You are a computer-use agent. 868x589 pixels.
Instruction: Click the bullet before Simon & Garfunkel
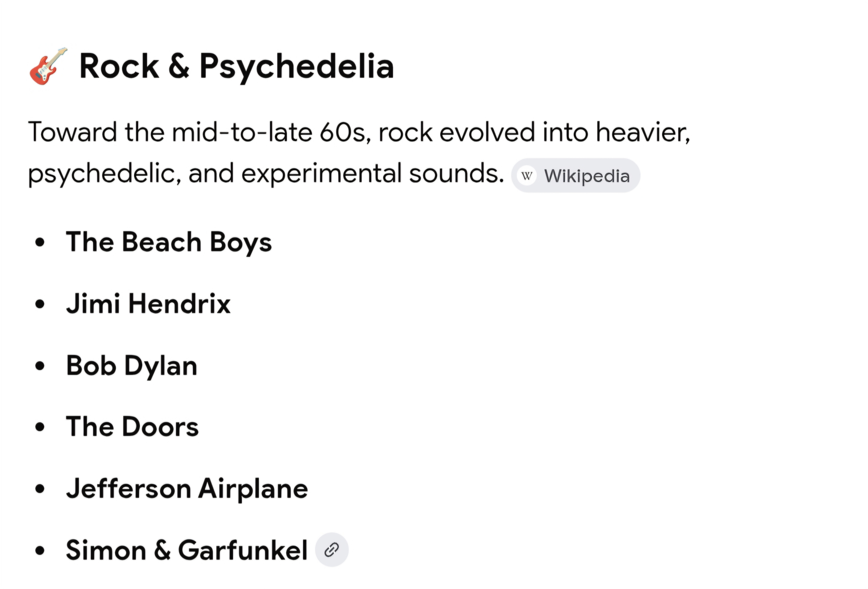pyautogui.click(x=40, y=550)
